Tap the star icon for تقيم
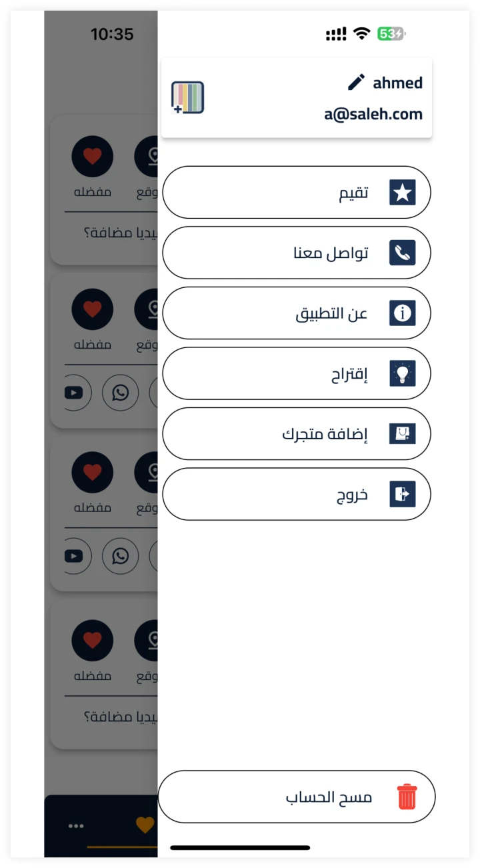 [x=402, y=193]
